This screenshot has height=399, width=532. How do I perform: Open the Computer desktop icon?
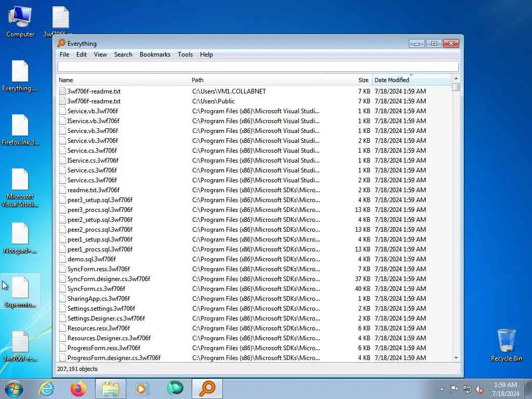click(20, 21)
